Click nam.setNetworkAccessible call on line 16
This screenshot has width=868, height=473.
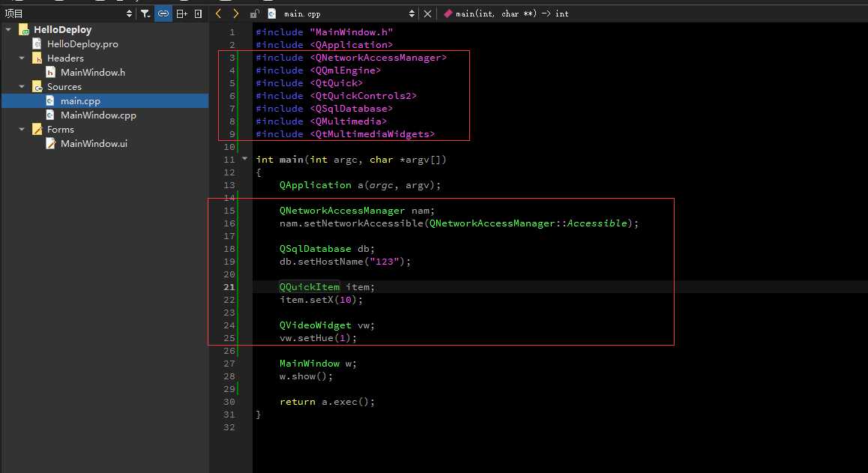click(459, 223)
